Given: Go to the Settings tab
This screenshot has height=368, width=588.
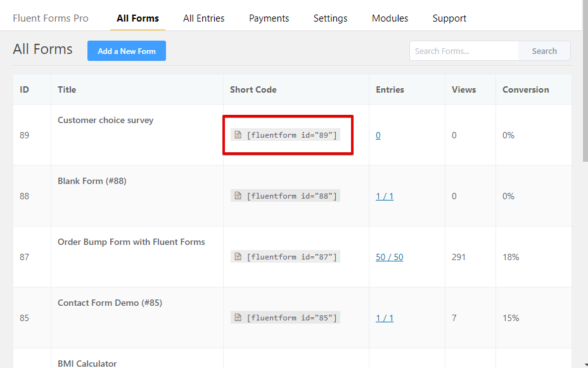Looking at the screenshot, I should (330, 18).
